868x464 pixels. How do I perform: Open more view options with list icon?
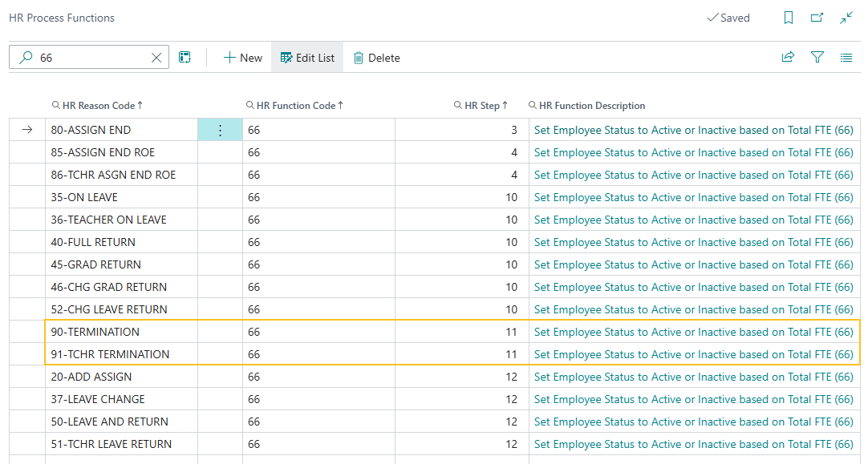846,57
